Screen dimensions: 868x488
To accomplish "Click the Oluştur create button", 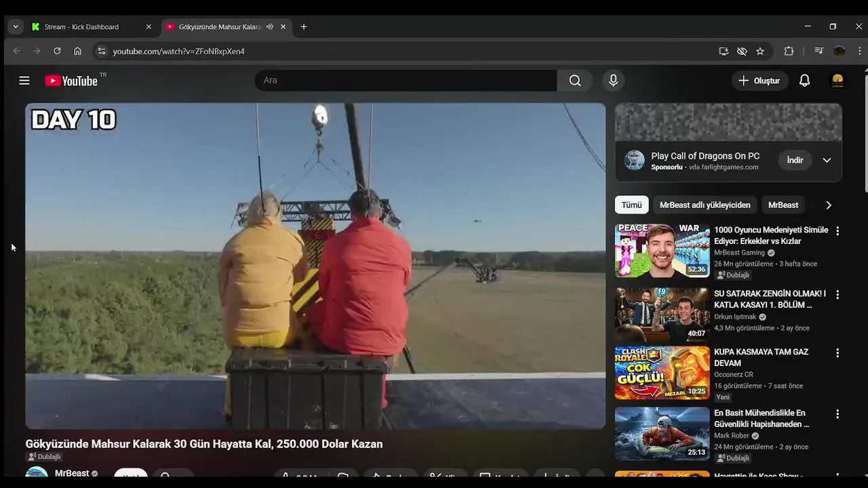I will pyautogui.click(x=759, y=81).
